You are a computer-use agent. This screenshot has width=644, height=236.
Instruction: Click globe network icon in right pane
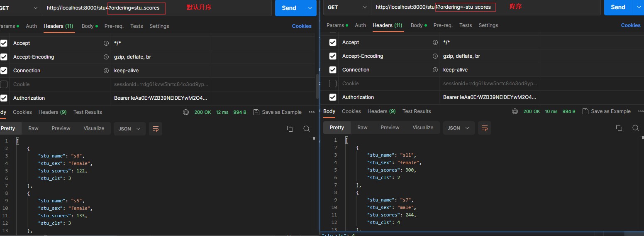click(x=515, y=111)
